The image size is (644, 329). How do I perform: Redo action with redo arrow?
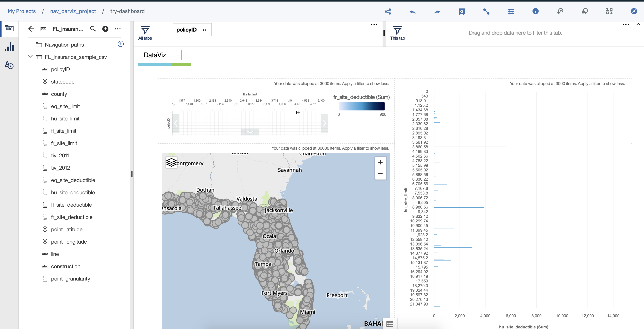coord(437,12)
